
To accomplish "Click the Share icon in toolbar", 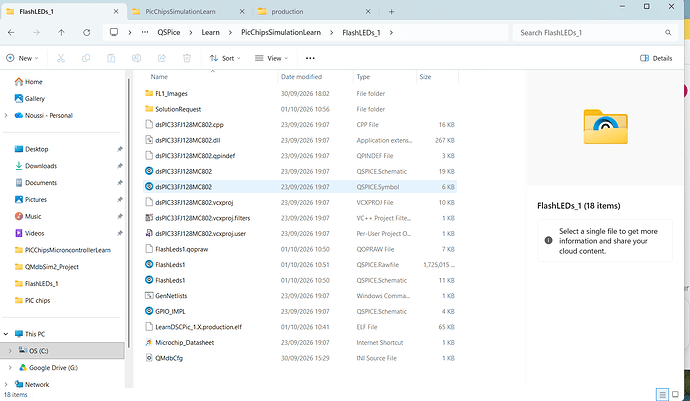I will [x=161, y=58].
